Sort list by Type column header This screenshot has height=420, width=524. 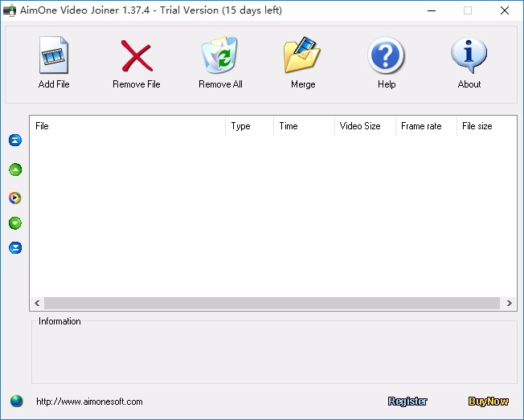pyautogui.click(x=250, y=126)
